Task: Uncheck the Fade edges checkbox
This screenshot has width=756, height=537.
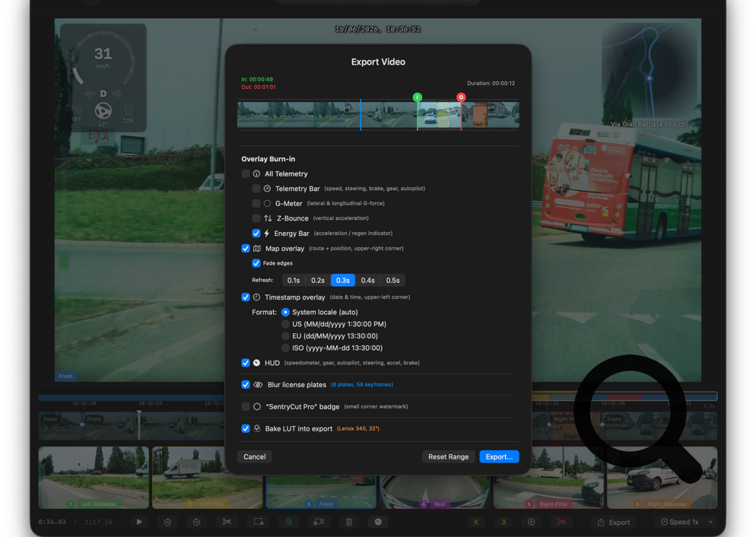Action: [256, 263]
